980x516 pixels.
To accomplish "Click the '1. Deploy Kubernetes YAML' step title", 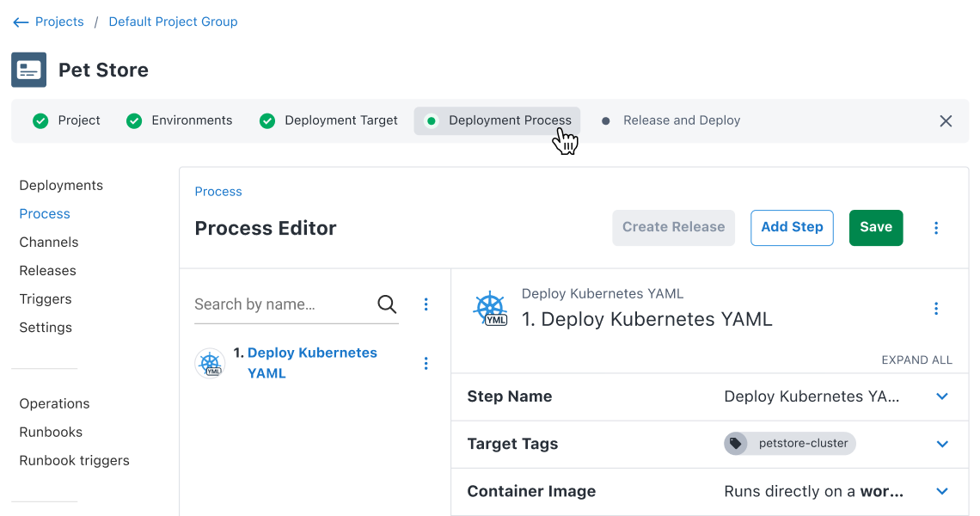I will [646, 319].
